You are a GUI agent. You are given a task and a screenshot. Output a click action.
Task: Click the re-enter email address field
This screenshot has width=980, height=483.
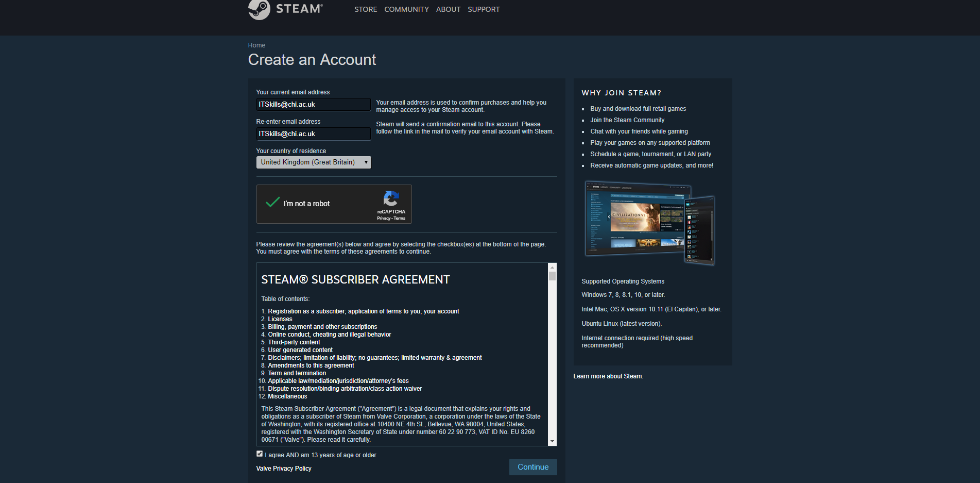(x=314, y=134)
